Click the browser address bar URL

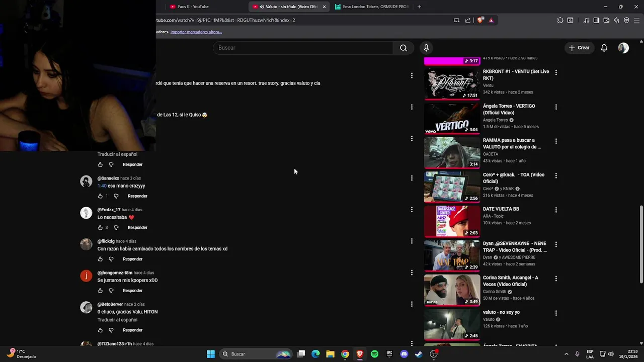click(226, 20)
